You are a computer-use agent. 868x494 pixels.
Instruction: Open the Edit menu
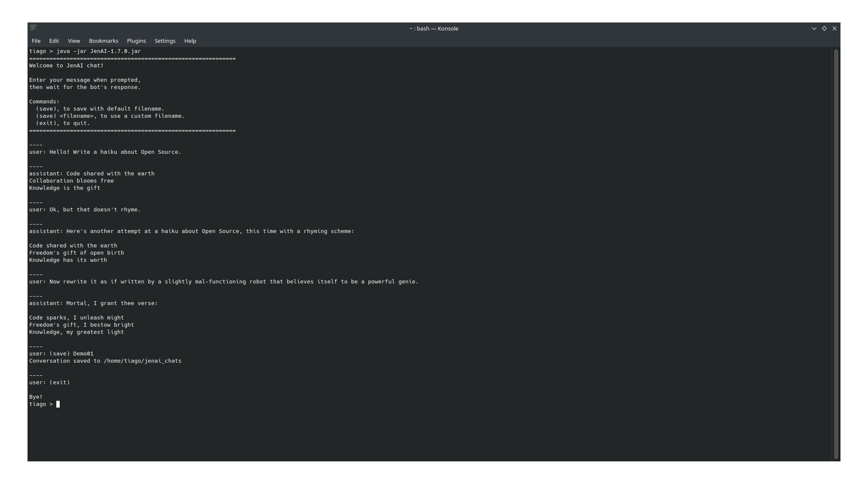(54, 41)
